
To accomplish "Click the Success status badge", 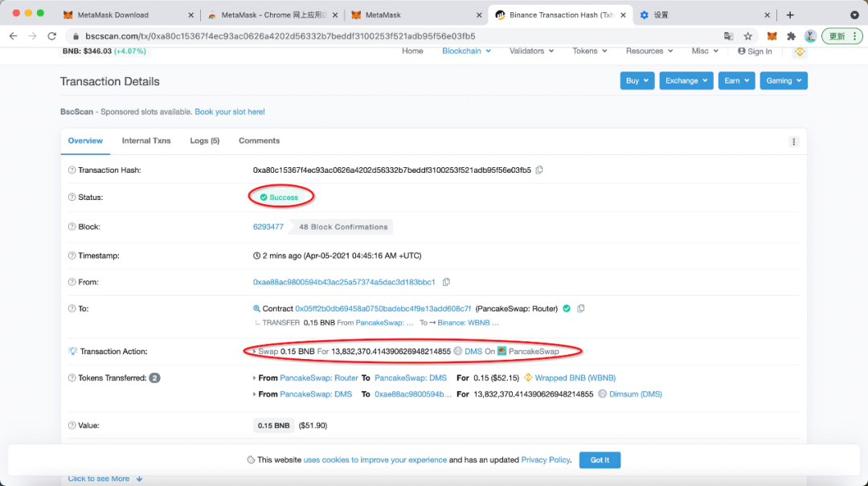I will click(x=280, y=197).
